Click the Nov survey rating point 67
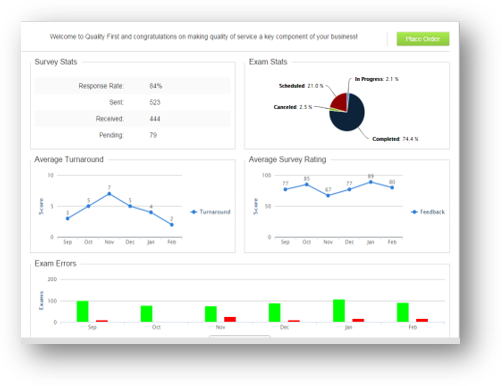This screenshot has width=502, height=386. (x=328, y=196)
